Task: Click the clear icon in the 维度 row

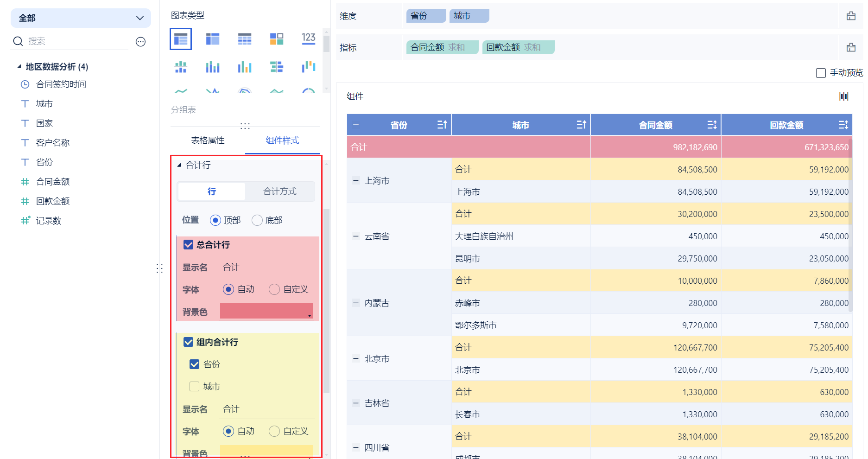Action: (851, 16)
